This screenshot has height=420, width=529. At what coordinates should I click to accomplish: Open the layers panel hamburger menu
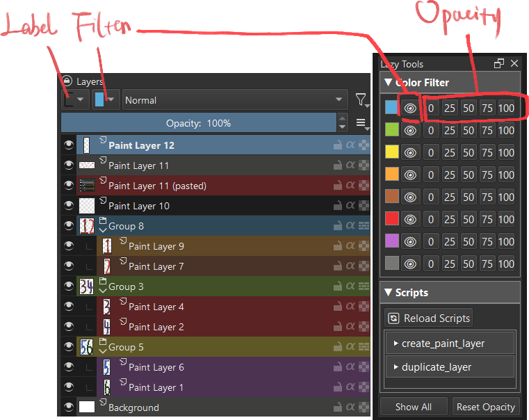point(362,124)
